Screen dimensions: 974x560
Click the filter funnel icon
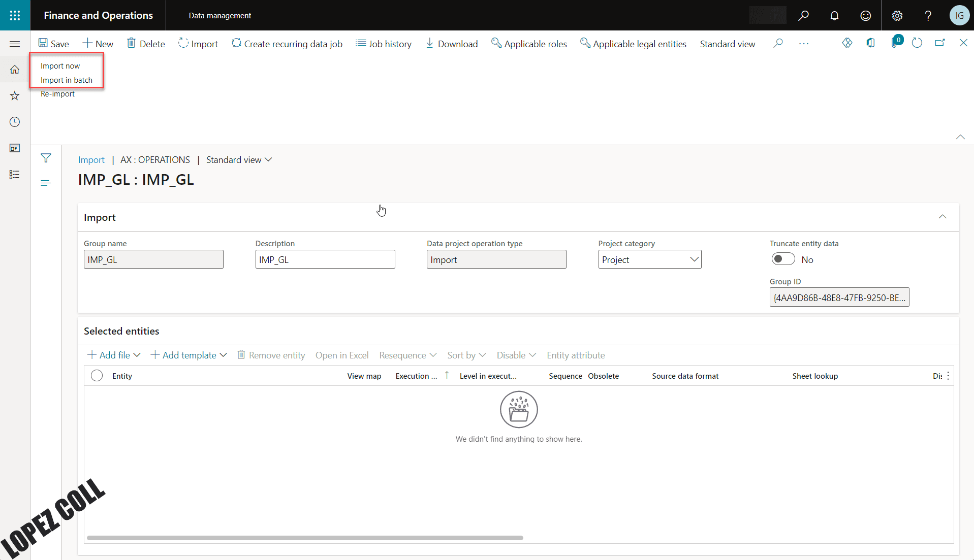pyautogui.click(x=46, y=158)
